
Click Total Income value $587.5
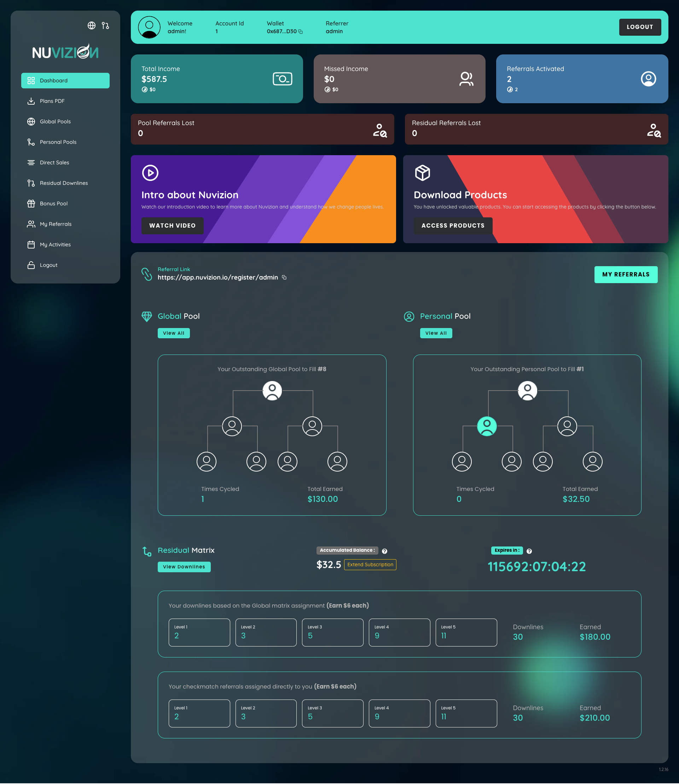pos(154,79)
